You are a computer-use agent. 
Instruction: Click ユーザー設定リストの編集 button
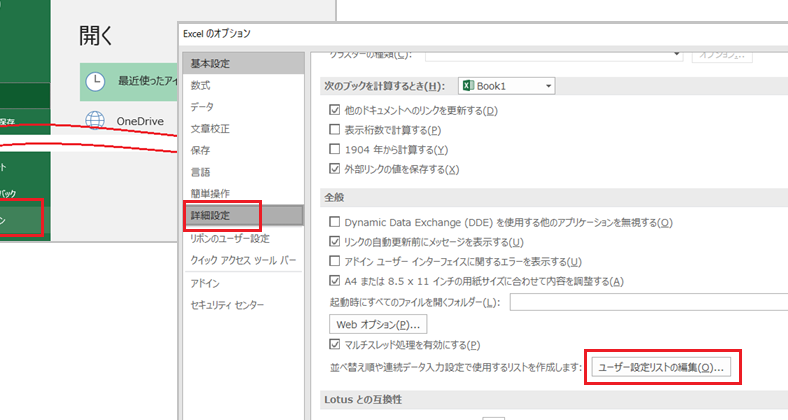(x=661, y=367)
